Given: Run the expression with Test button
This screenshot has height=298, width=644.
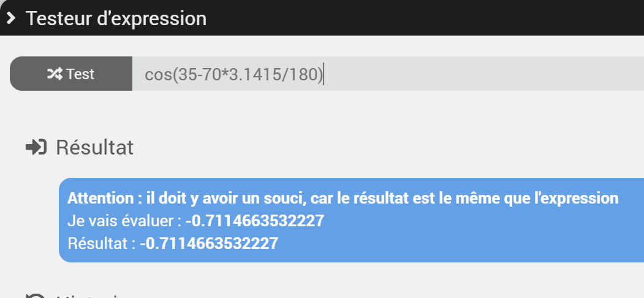Looking at the screenshot, I should 71,74.
